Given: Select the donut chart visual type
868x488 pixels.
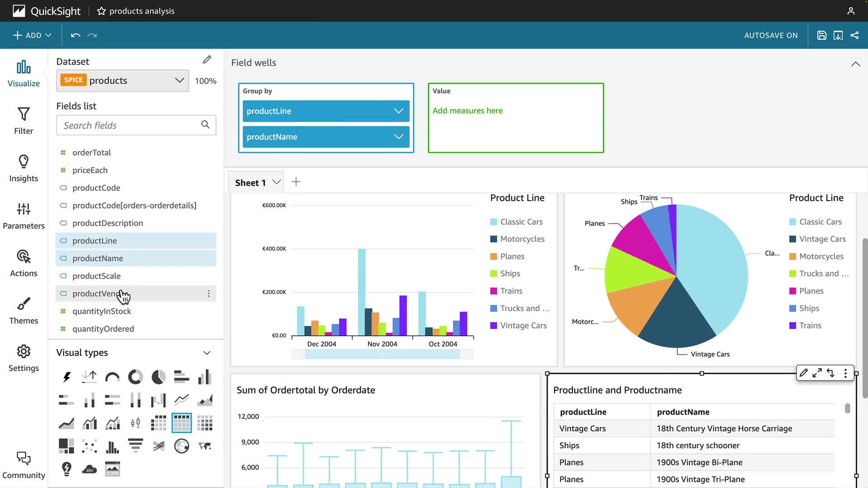Looking at the screenshot, I should tap(135, 377).
